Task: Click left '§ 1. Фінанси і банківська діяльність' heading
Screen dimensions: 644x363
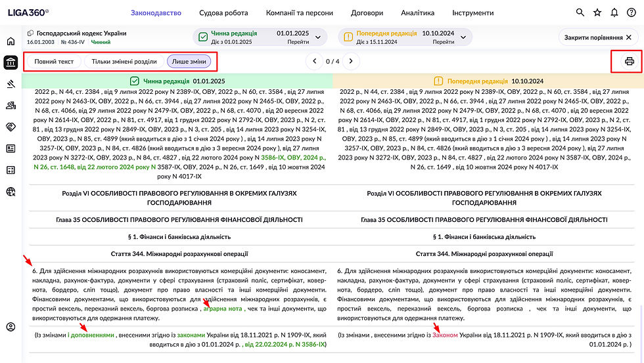Action: [x=179, y=237]
